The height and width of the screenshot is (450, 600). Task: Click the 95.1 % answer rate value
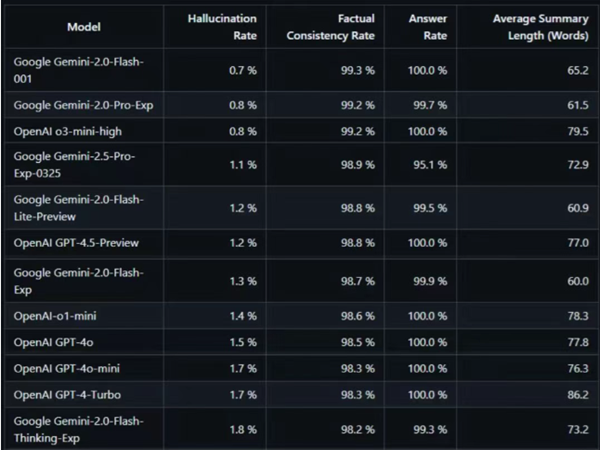click(432, 164)
